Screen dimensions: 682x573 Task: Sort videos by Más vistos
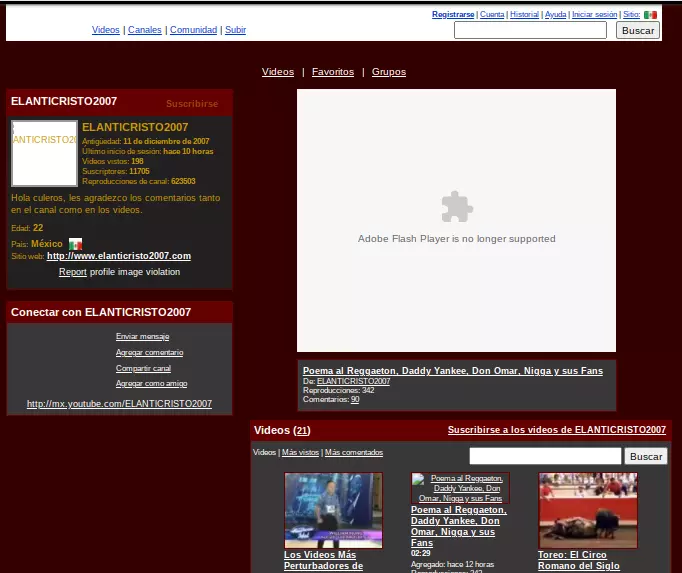pyautogui.click(x=301, y=453)
